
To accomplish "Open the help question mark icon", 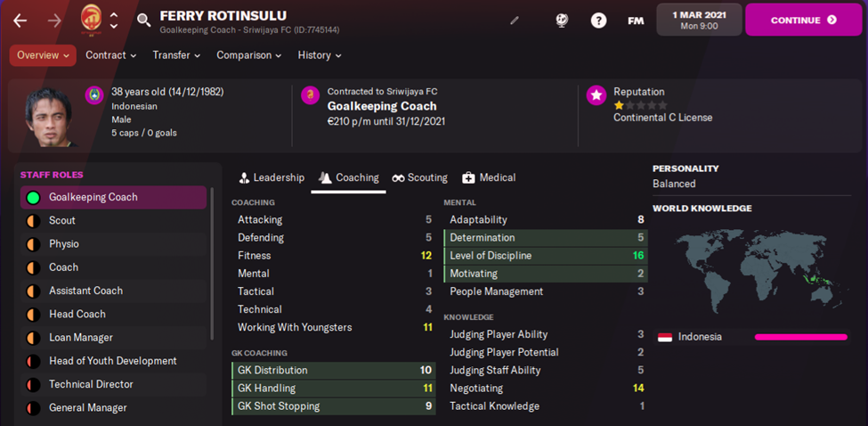I will [x=598, y=20].
